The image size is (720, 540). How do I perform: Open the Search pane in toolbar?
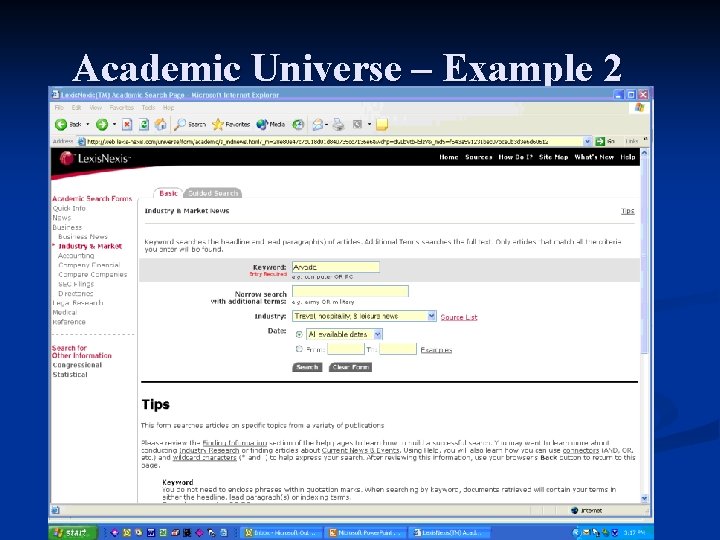(x=190, y=124)
